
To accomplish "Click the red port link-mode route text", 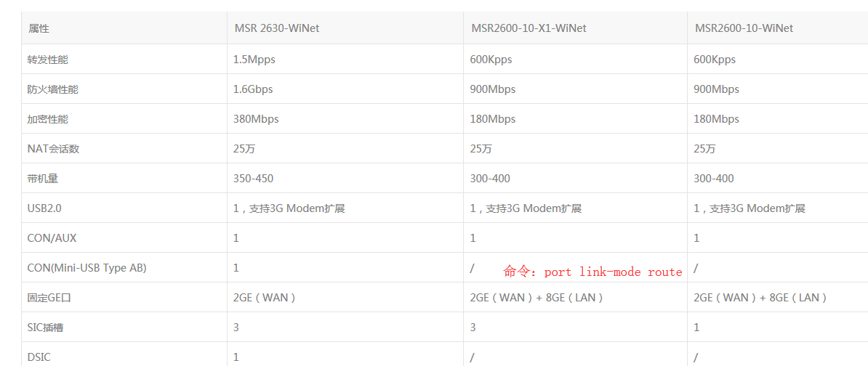I will (592, 272).
